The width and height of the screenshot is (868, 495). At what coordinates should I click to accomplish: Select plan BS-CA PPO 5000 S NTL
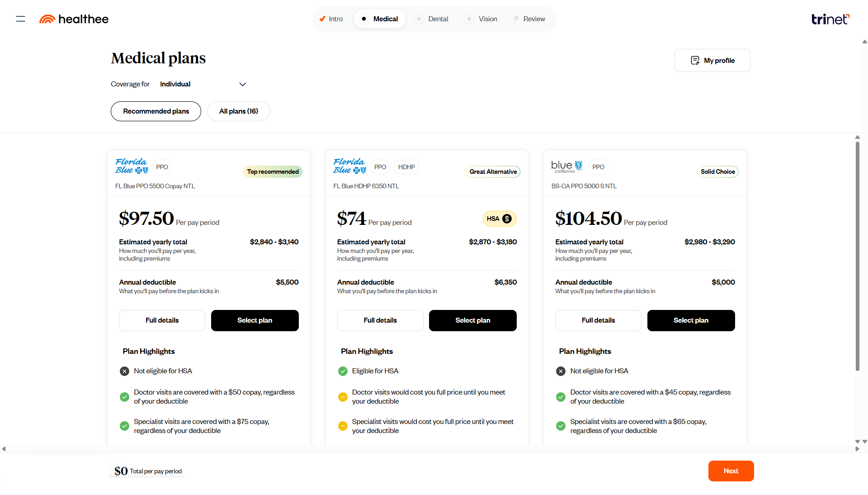pyautogui.click(x=691, y=320)
